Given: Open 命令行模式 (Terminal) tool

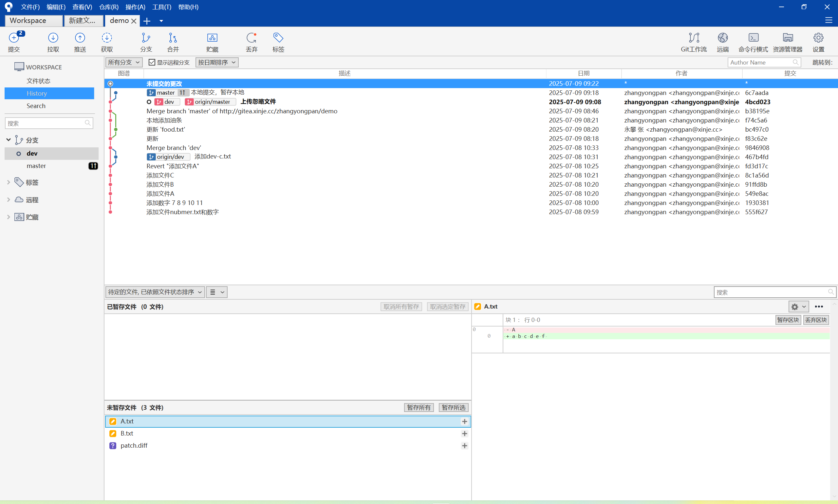Looking at the screenshot, I should pyautogui.click(x=753, y=42).
